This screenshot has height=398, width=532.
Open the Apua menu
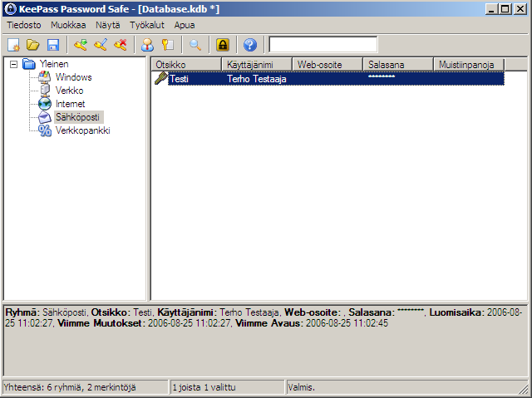point(185,25)
